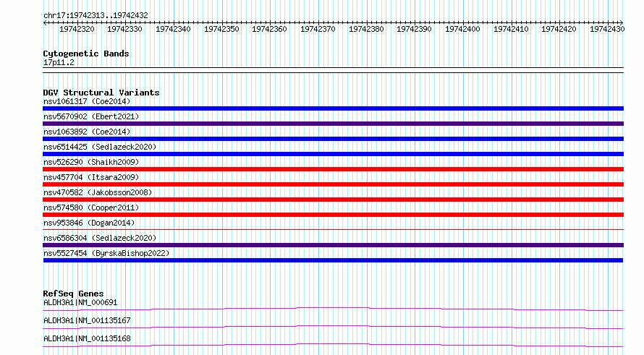
Task: Click ruler coordinate 19742370
Action: [x=318, y=29]
